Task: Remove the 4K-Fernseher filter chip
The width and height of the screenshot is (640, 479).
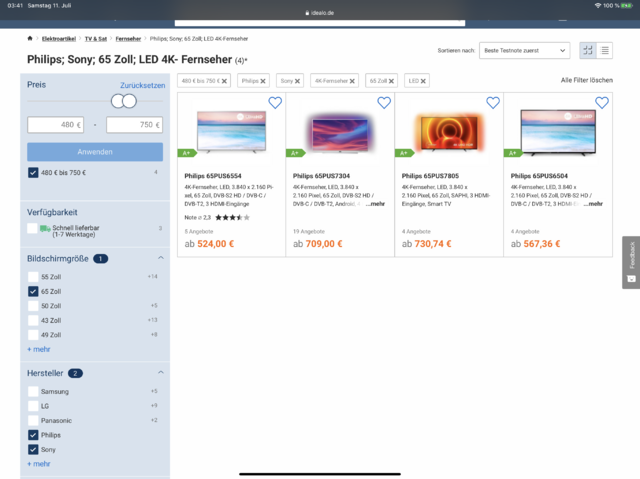Action: tap(352, 81)
